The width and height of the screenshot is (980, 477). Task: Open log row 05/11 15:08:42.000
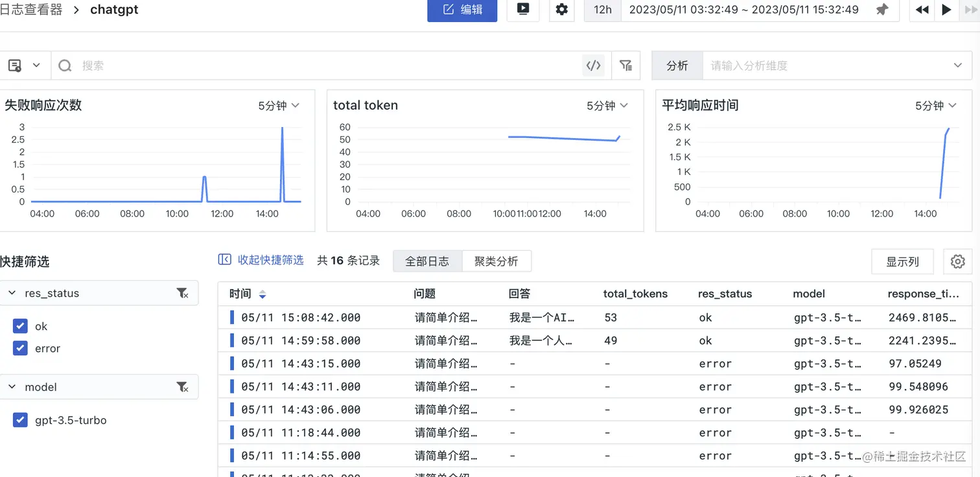click(595, 318)
